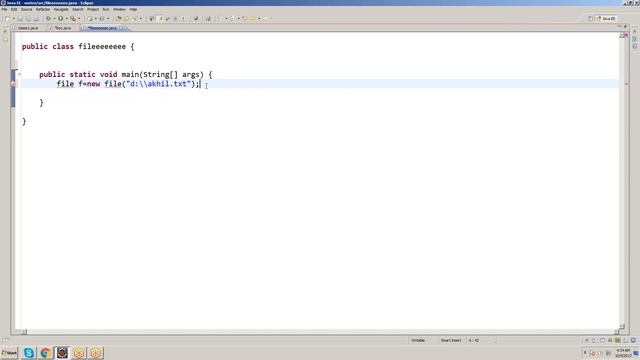Click the Debug toolbar icon
The image size is (640, 360).
click(x=48, y=18)
